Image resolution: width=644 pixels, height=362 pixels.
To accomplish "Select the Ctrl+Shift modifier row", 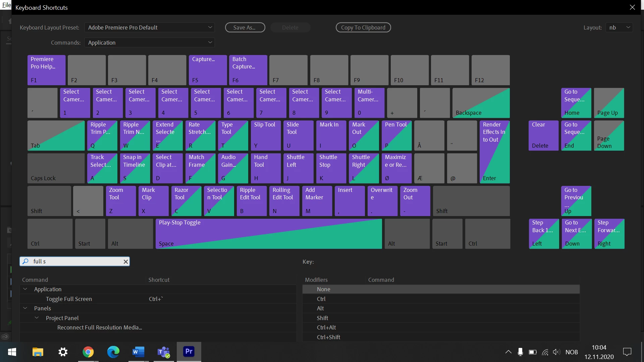I will pyautogui.click(x=441, y=337).
